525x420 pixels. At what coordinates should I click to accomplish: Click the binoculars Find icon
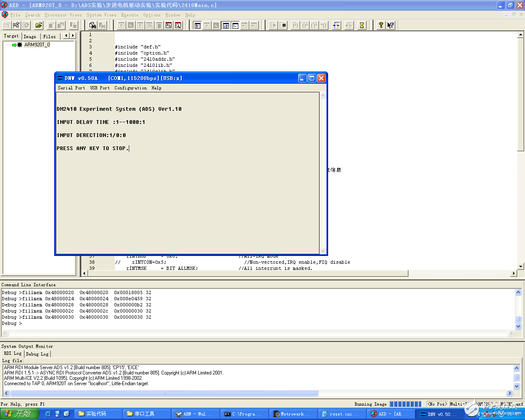pyautogui.click(x=93, y=25)
